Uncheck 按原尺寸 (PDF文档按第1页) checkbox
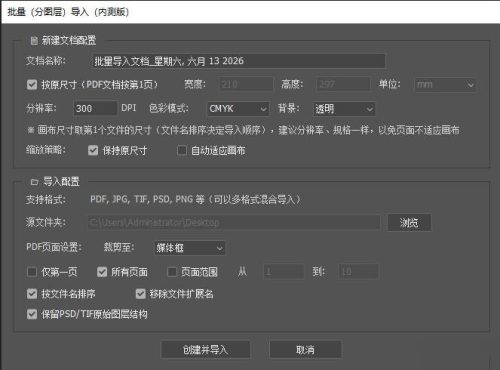The image size is (500, 370). pyautogui.click(x=32, y=85)
